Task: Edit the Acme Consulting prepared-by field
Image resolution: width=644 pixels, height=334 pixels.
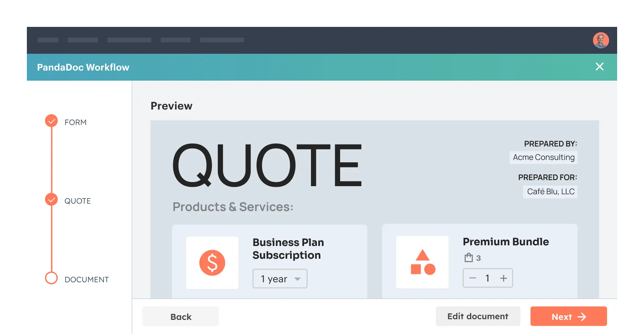Action: pos(544,158)
